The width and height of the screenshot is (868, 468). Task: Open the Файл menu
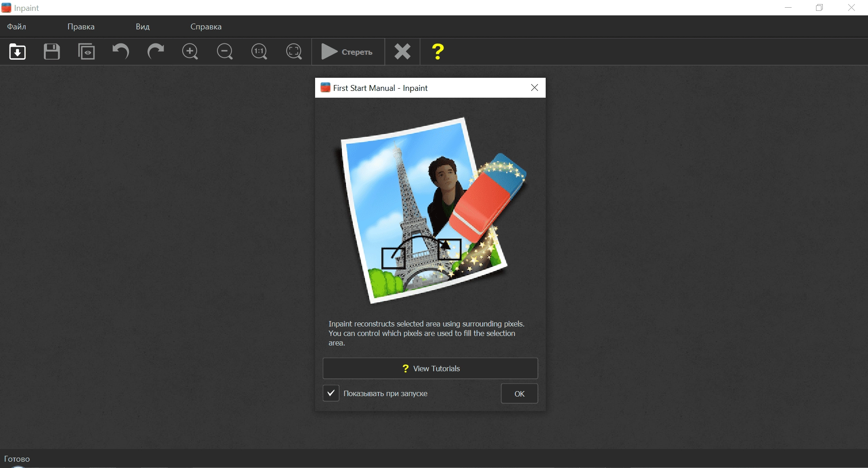click(x=17, y=27)
